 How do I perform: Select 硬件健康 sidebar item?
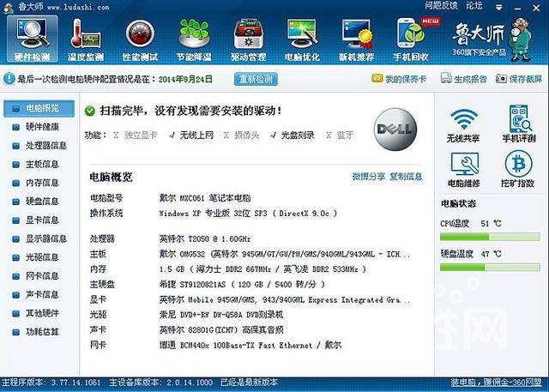point(39,127)
